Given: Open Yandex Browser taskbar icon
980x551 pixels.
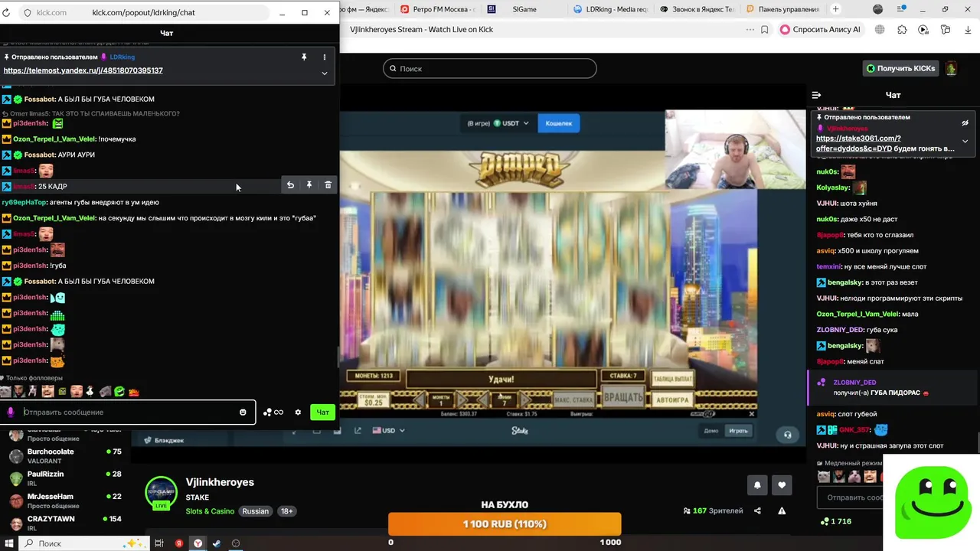Looking at the screenshot, I should coord(198,543).
